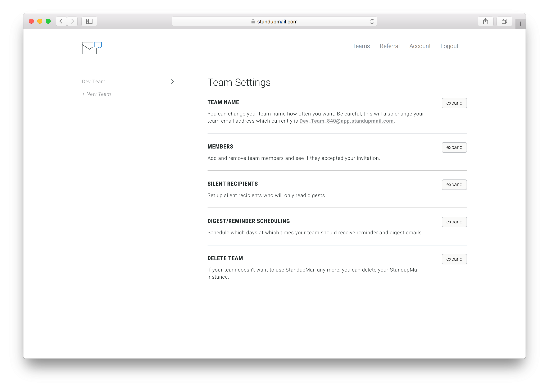Screen dimensions: 549x392
Task: Click the Dev Team chevron arrow
Action: (x=172, y=82)
